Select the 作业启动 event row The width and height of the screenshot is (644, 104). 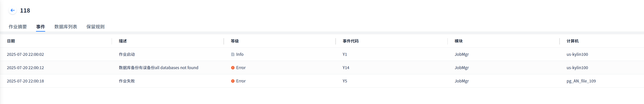[127, 54]
